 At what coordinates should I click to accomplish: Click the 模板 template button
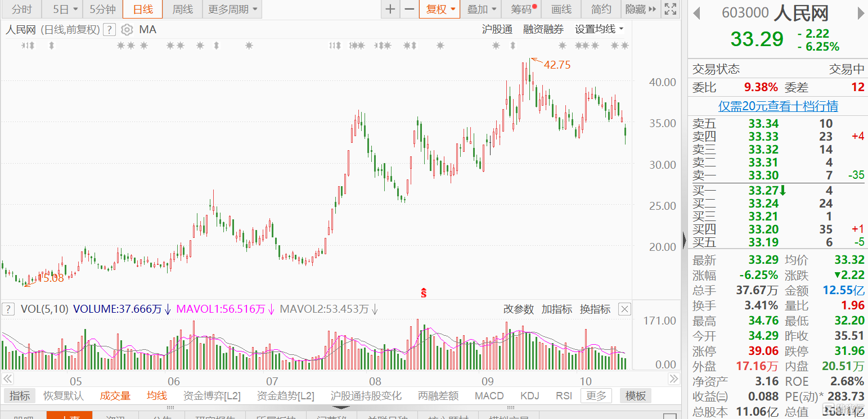(x=636, y=396)
